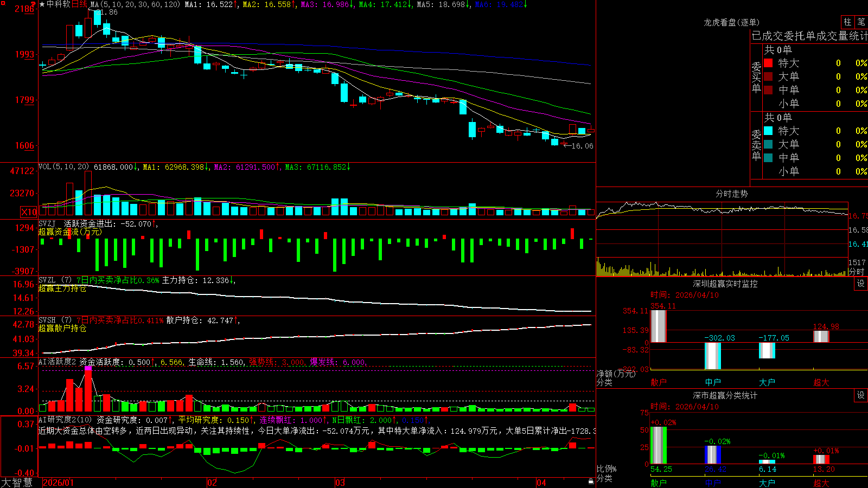Click the 04 month marker on the time axis
Image resolution: width=868 pixels, height=488 pixels.
(x=541, y=483)
